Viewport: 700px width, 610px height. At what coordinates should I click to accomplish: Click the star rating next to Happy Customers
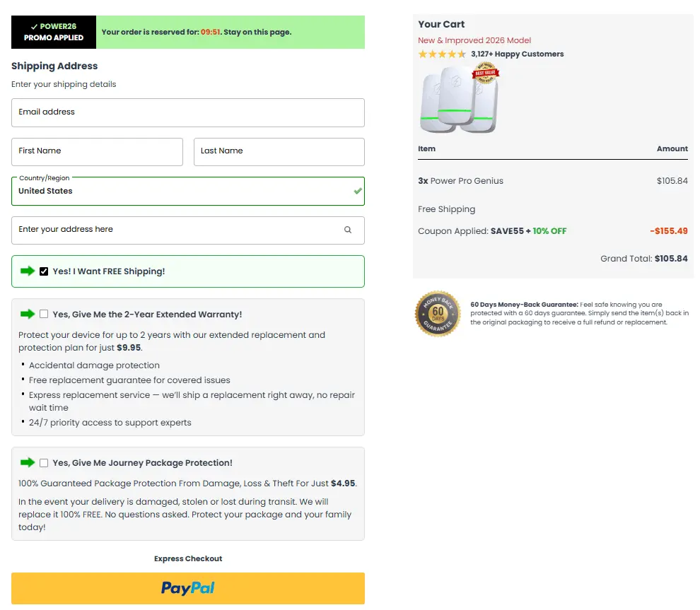point(441,54)
